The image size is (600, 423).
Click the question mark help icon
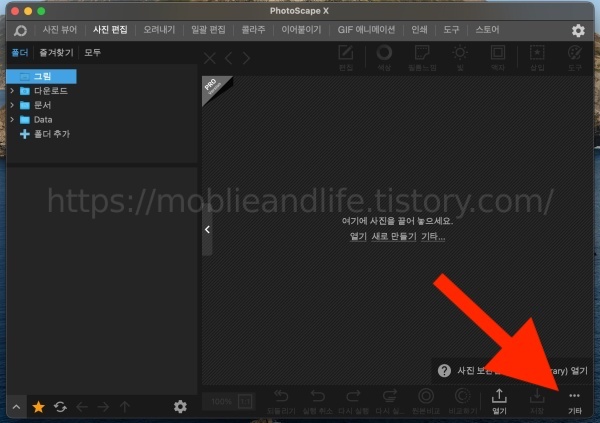(x=444, y=371)
